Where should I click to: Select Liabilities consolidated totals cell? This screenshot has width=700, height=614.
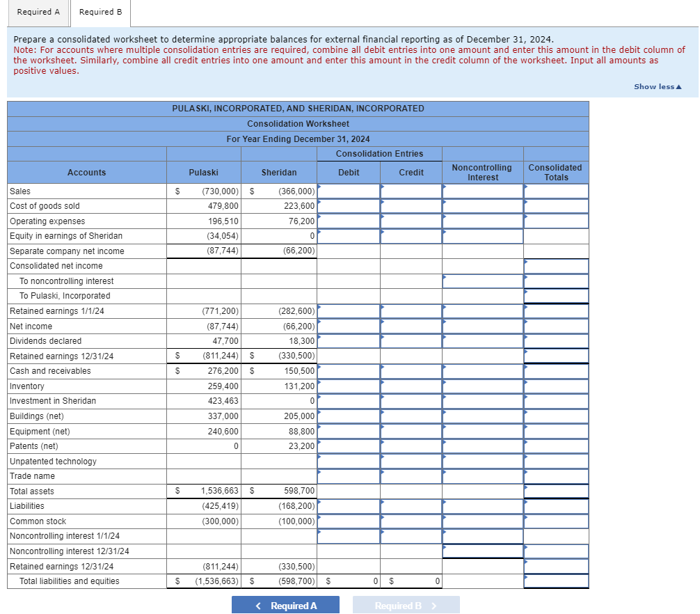(x=556, y=506)
